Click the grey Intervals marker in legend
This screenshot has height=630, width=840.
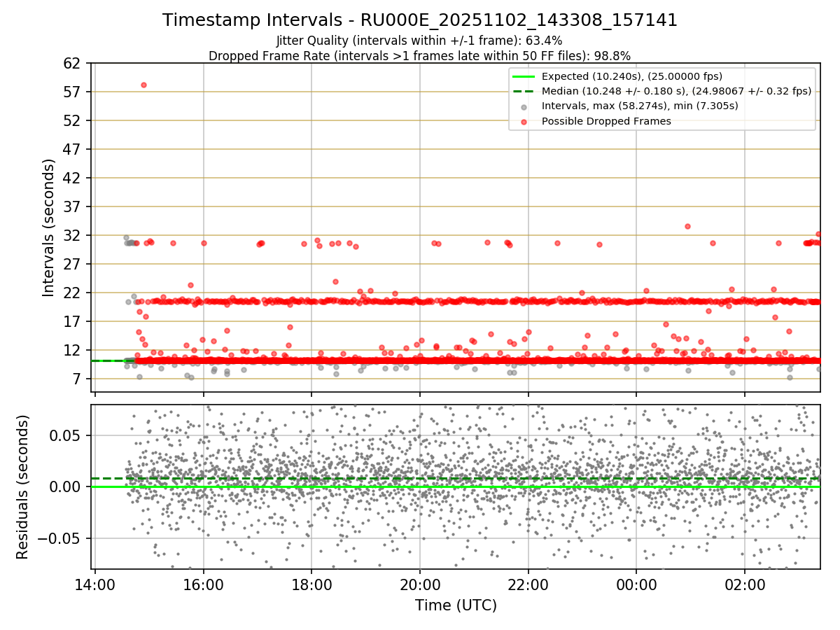pos(524,106)
